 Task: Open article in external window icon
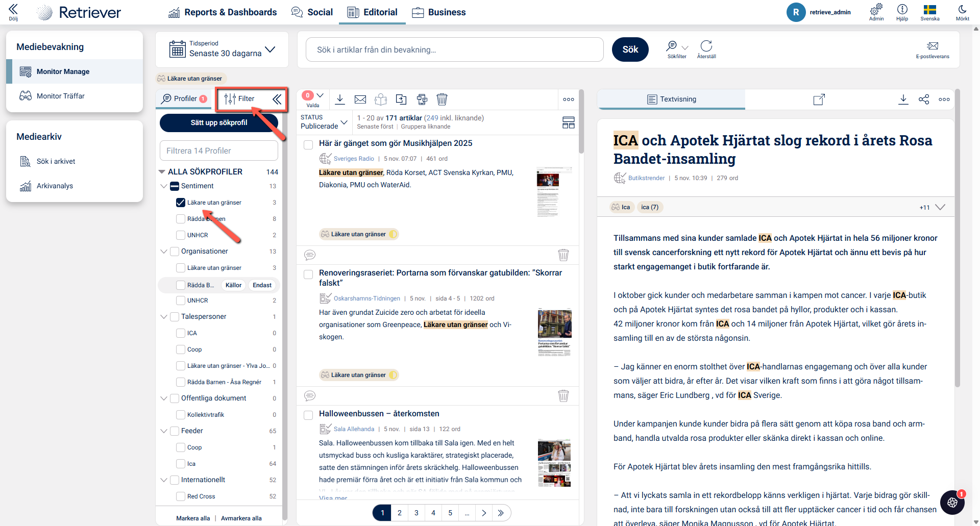[819, 99]
